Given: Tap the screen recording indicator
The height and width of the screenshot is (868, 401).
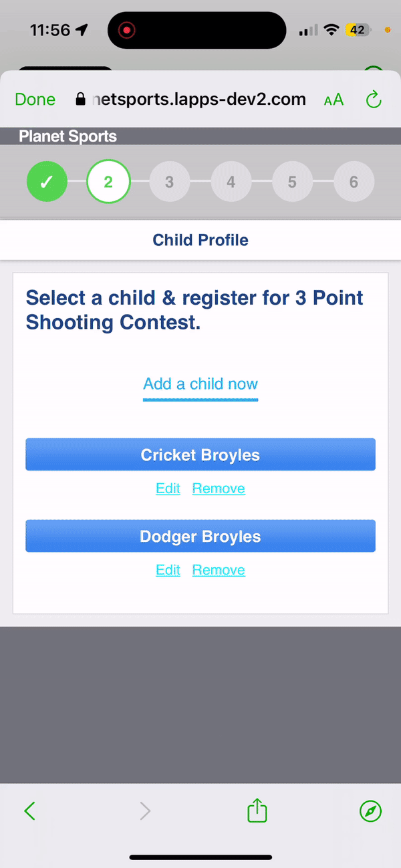Looking at the screenshot, I should (126, 30).
